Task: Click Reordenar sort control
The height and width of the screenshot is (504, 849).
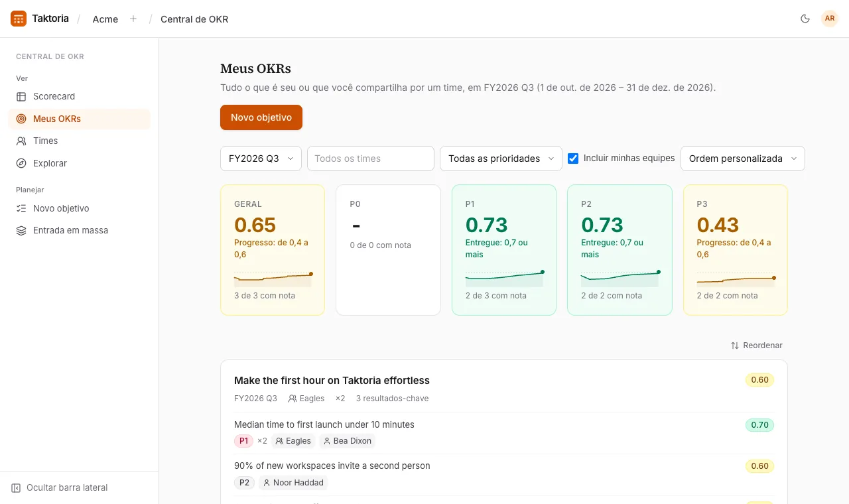Action: point(757,346)
